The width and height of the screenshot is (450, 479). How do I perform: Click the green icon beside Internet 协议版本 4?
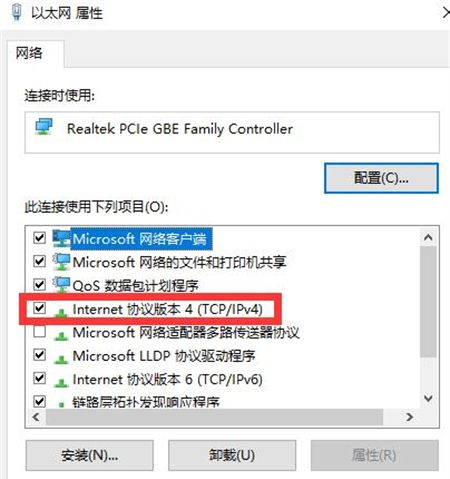61,312
